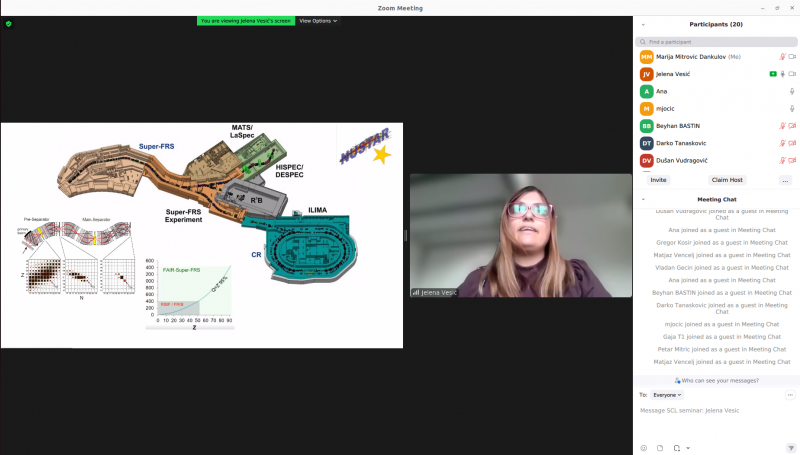Click the Zoom Meeting window title bar
The width and height of the screenshot is (800, 455).
click(x=400, y=8)
